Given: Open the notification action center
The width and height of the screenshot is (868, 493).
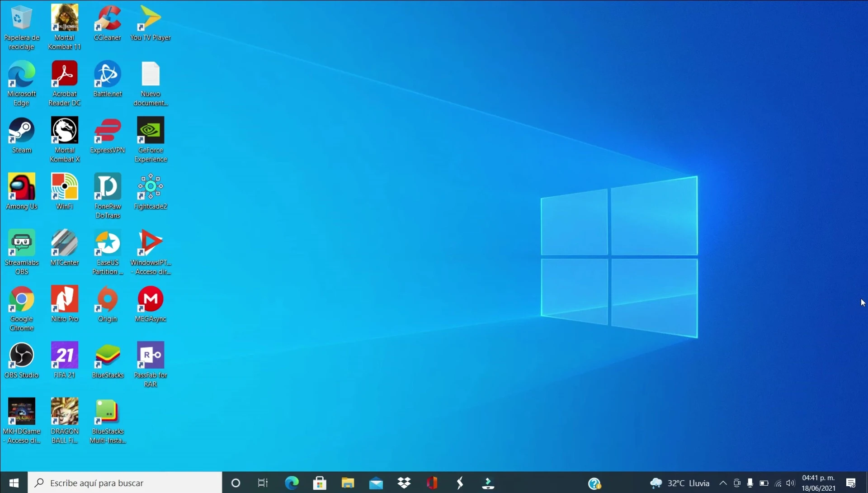Looking at the screenshot, I should (x=851, y=483).
